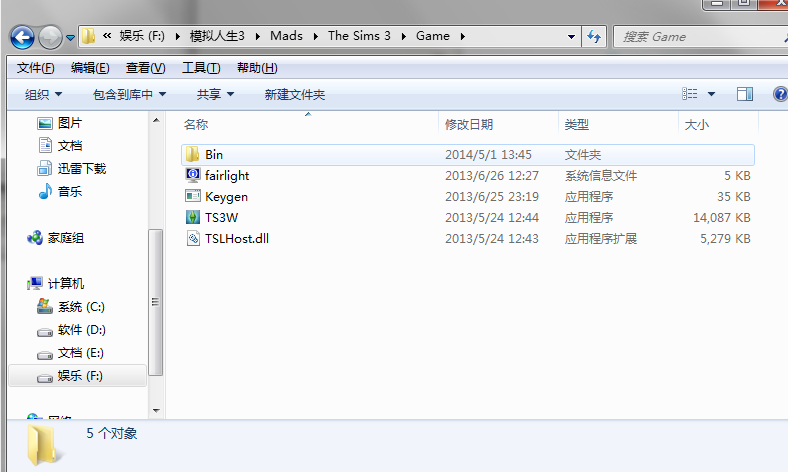Select the Keygen application icon
Image resolution: width=788 pixels, height=472 pixels.
[192, 196]
